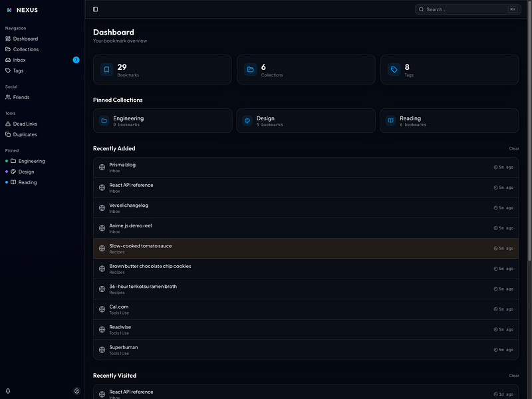Screen dimensions: 532x399
Task: Open Vercel changelog bookmark
Action: [x=306, y=208]
